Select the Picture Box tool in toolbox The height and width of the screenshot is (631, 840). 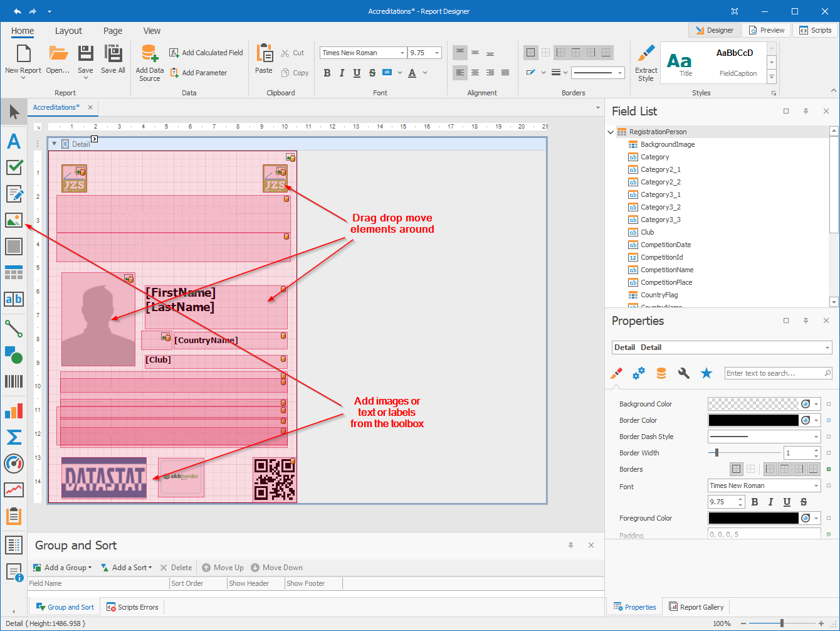[14, 220]
